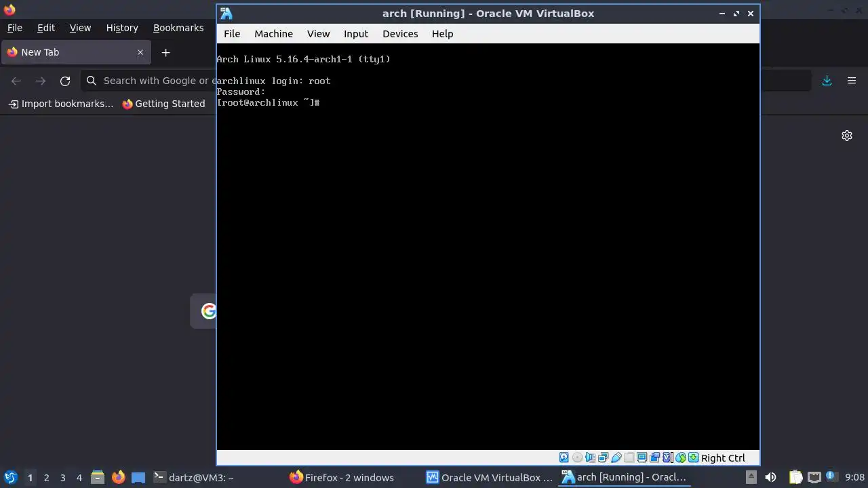
Task: Switch to workspace 3
Action: click(62, 478)
